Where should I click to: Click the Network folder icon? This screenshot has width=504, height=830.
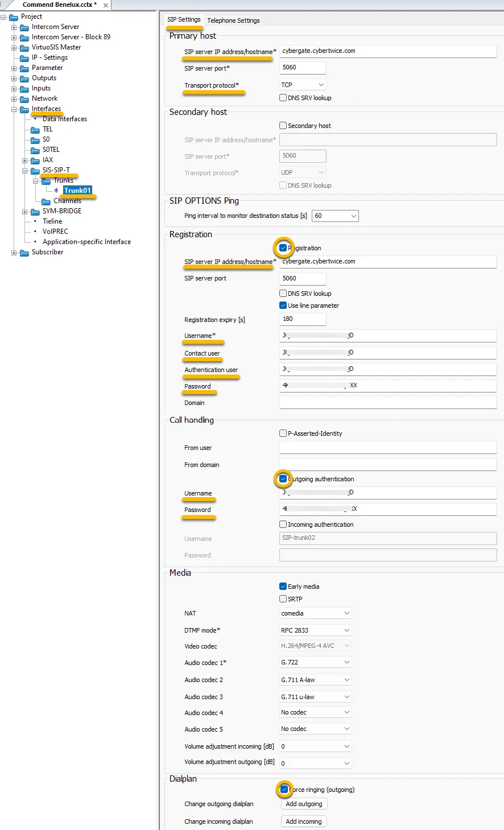[24, 99]
